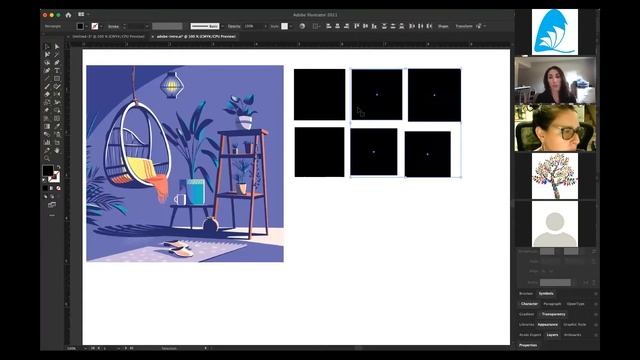This screenshot has width=640, height=360.
Task: Open the Symbols panel tab
Action: click(x=546, y=293)
